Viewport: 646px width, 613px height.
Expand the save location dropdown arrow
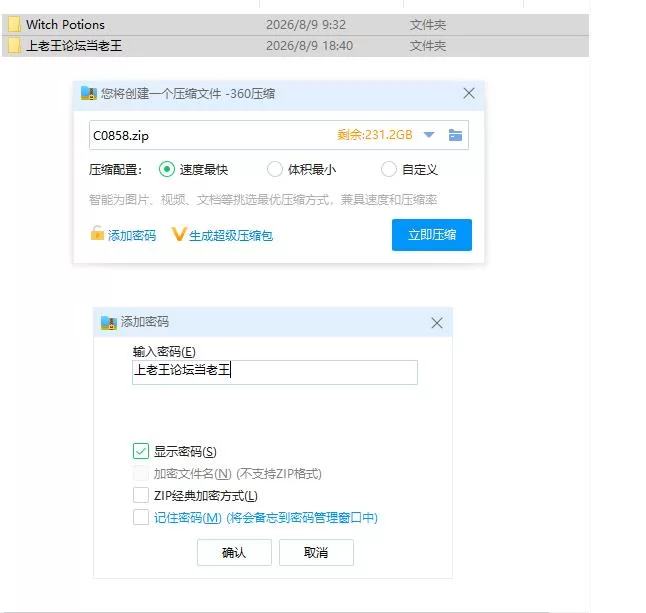tap(429, 135)
